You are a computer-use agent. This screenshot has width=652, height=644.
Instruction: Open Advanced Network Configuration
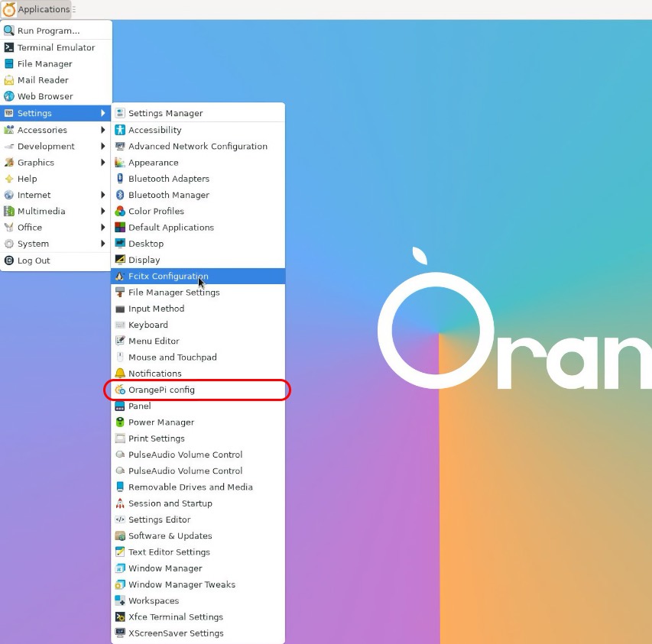point(198,146)
